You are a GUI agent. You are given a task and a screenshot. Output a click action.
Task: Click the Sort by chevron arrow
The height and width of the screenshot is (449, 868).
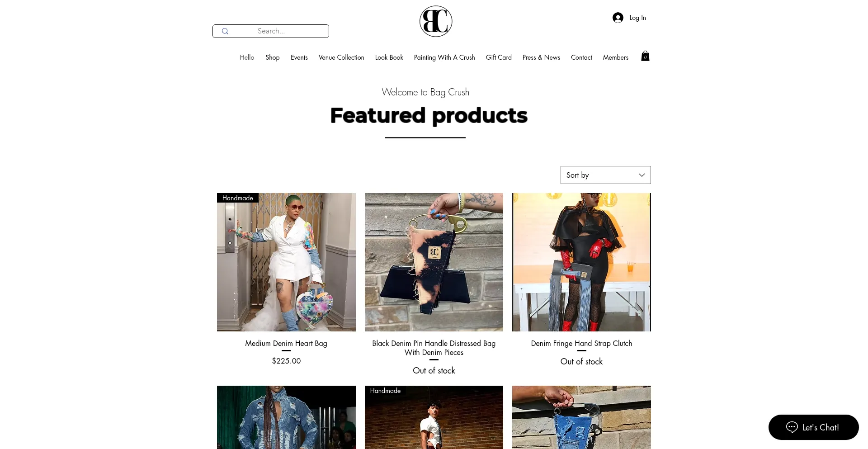[x=642, y=175]
